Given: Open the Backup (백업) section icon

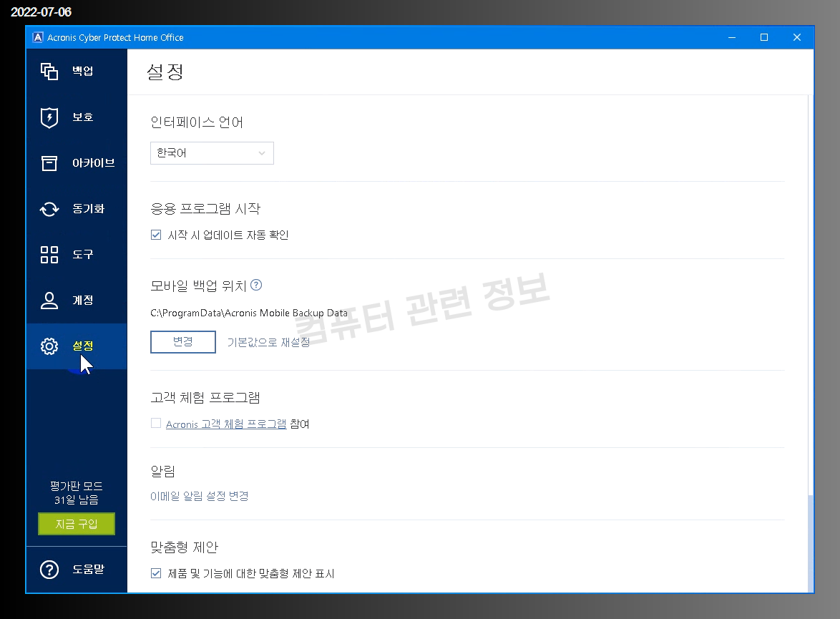Looking at the screenshot, I should 49,71.
